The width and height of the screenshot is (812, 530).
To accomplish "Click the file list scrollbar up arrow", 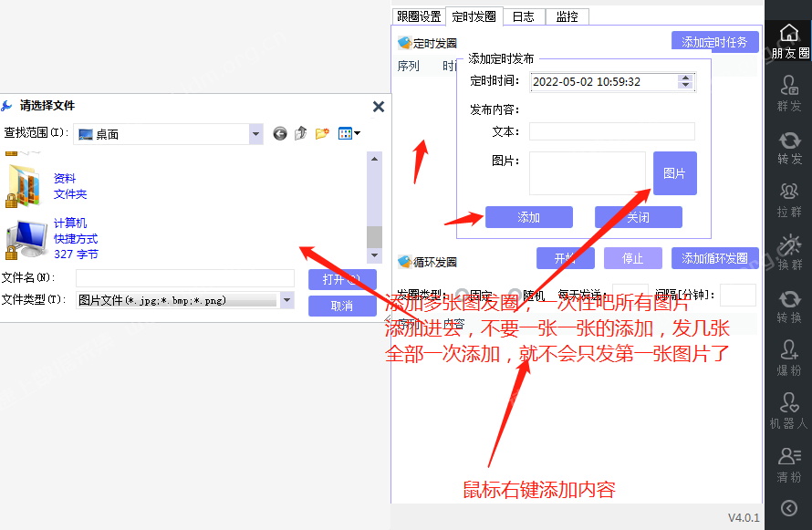I will tap(374, 159).
